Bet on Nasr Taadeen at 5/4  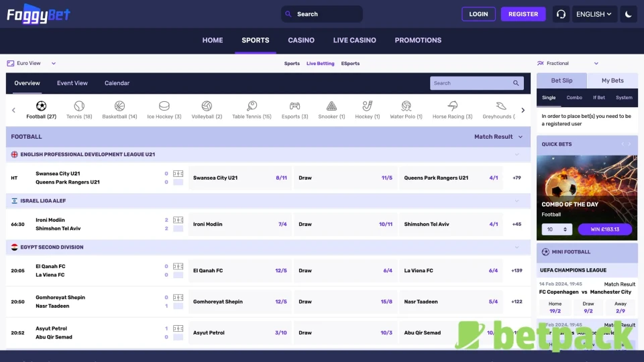pos(451,302)
